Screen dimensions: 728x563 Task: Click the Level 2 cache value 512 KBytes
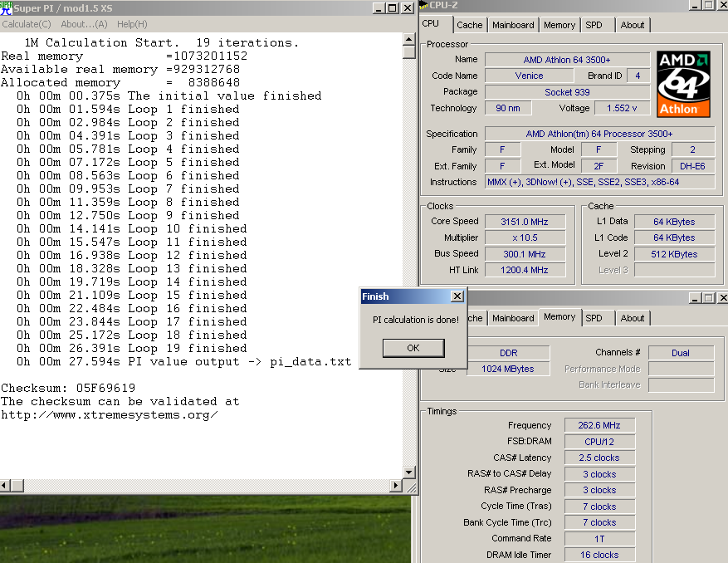[x=674, y=254]
